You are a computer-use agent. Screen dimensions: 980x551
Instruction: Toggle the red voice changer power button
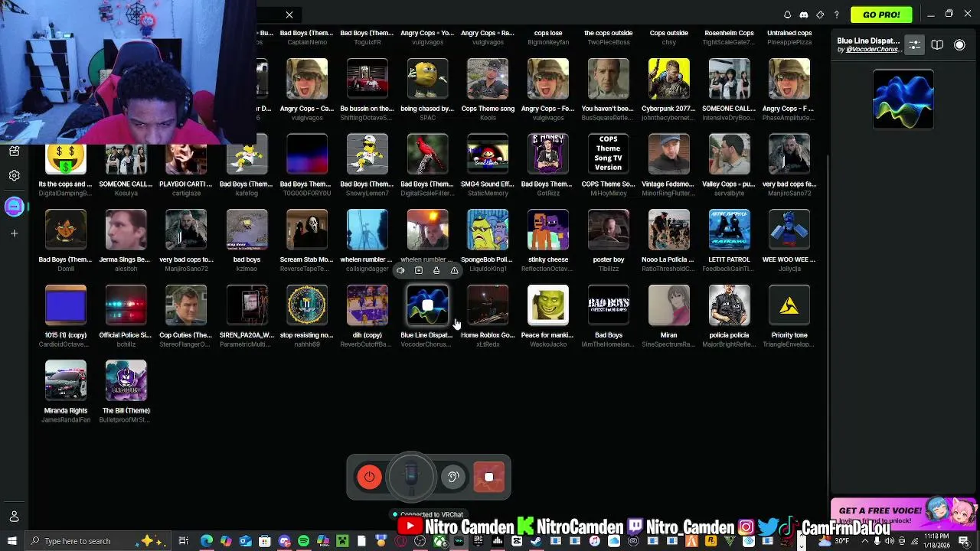(x=369, y=477)
